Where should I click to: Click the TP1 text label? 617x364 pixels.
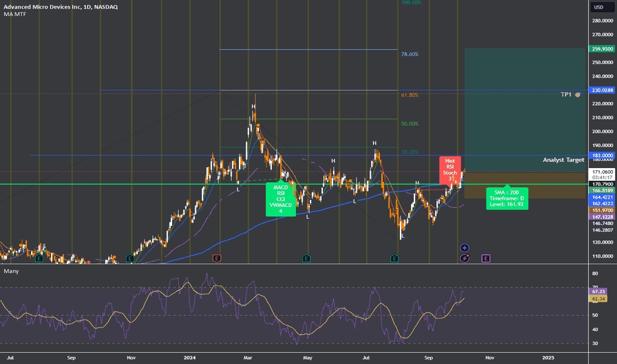(x=566, y=95)
